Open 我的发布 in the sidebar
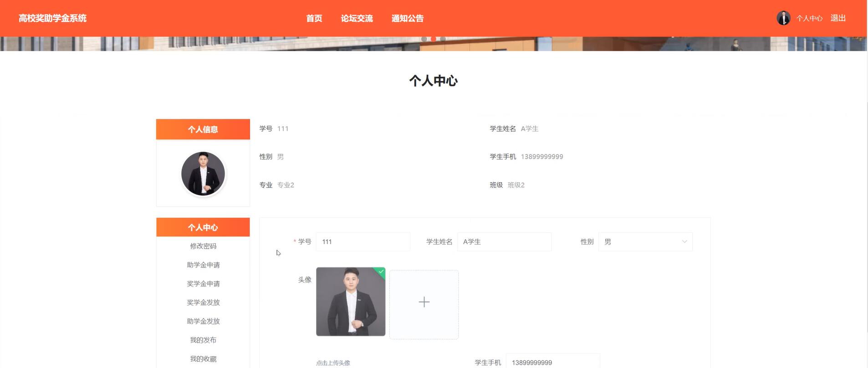Viewport: 868px width, 368px height. pyautogui.click(x=203, y=340)
